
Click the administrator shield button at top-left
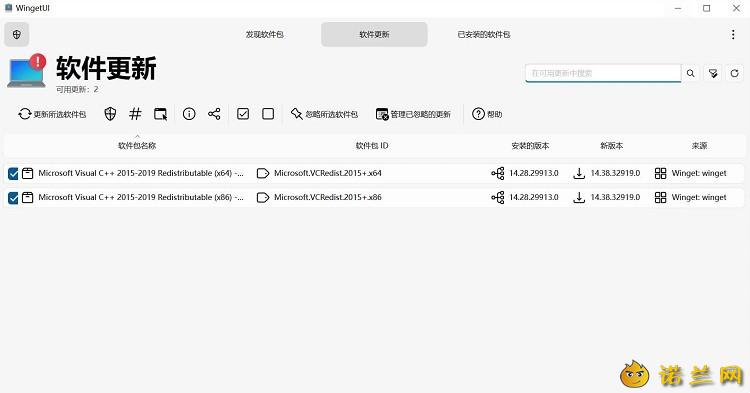(17, 34)
